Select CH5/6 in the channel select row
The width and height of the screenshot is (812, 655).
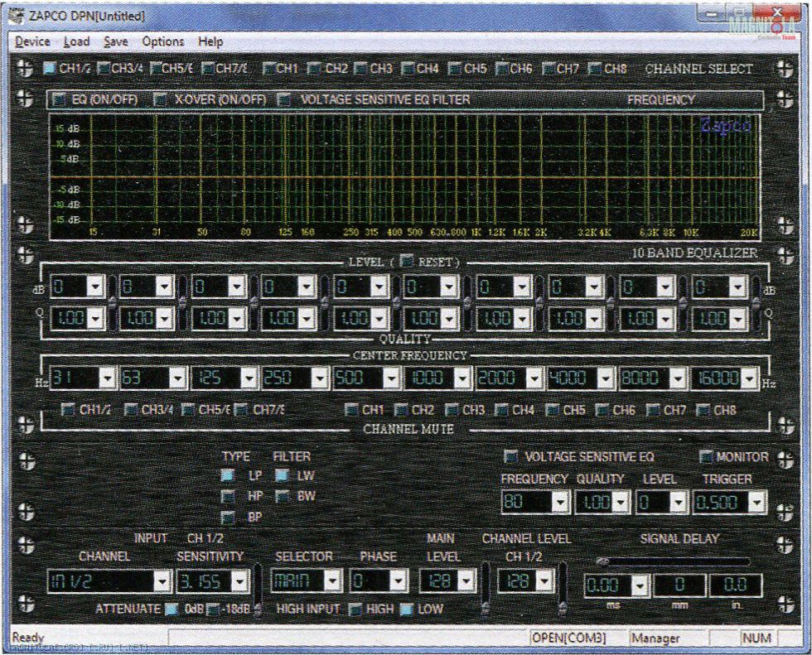pyautogui.click(x=156, y=68)
